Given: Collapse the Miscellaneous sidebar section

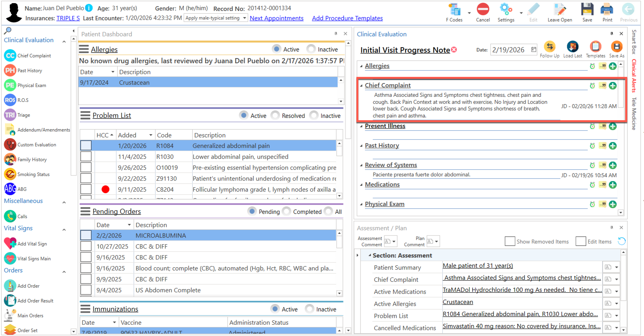Looking at the screenshot, I should (64, 202).
